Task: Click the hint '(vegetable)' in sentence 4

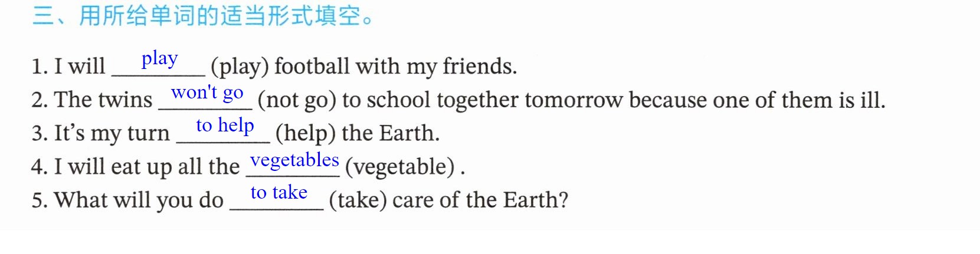Action: point(400,167)
